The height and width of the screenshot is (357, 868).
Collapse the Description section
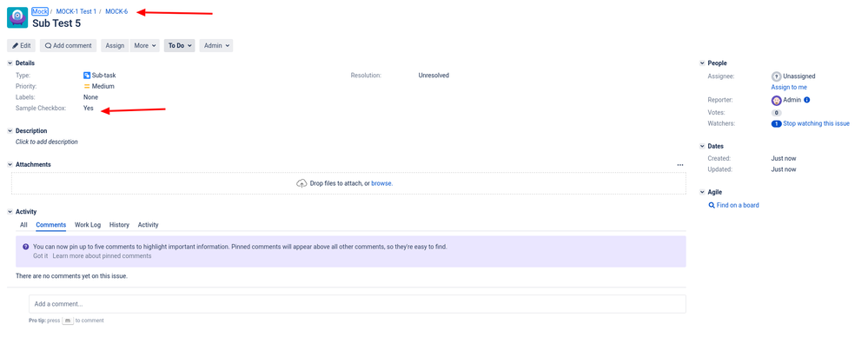(10, 131)
